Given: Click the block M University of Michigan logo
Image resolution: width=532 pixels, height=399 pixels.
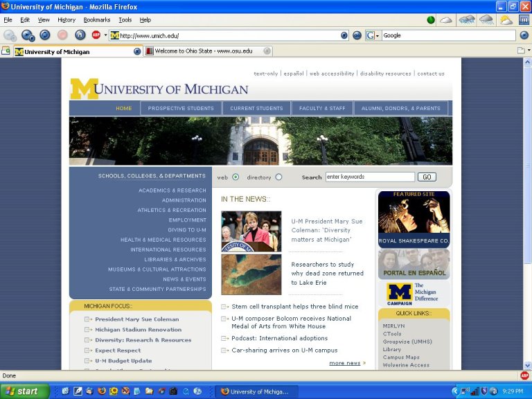Looking at the screenshot, I should tap(84, 89).
